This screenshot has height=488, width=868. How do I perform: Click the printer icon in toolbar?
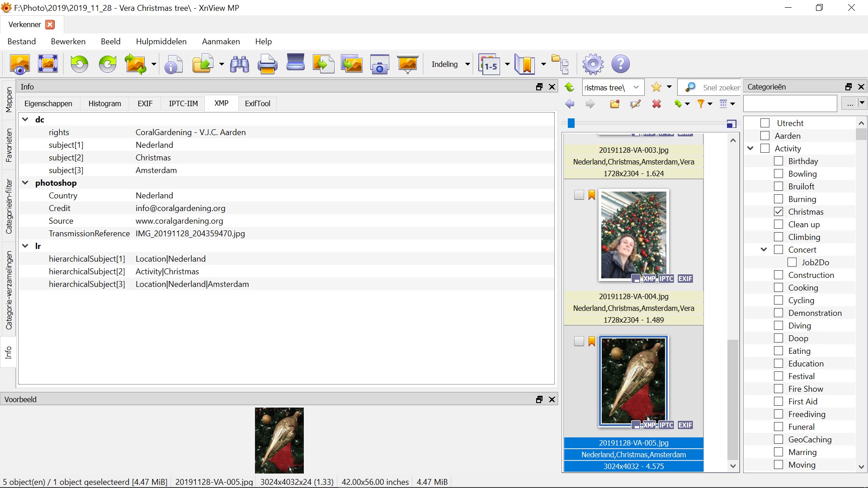[267, 64]
